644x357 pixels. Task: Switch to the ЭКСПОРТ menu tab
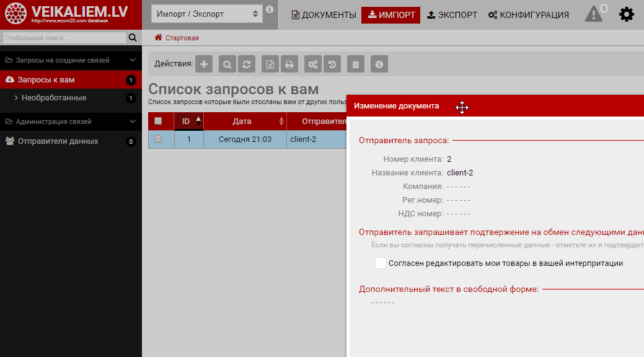click(x=452, y=15)
